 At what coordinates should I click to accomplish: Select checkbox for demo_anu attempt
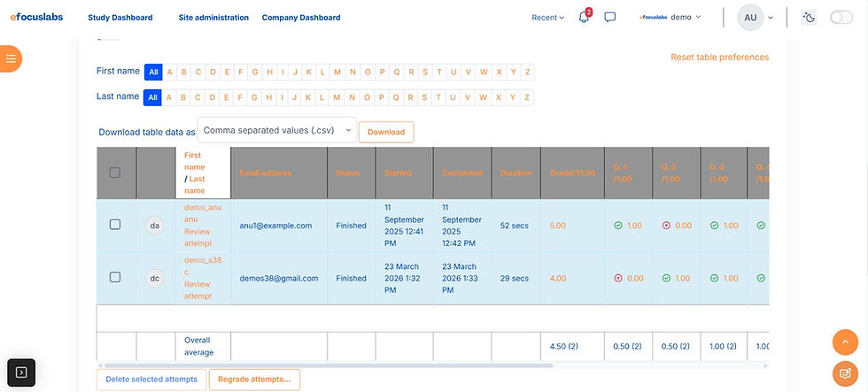point(115,225)
